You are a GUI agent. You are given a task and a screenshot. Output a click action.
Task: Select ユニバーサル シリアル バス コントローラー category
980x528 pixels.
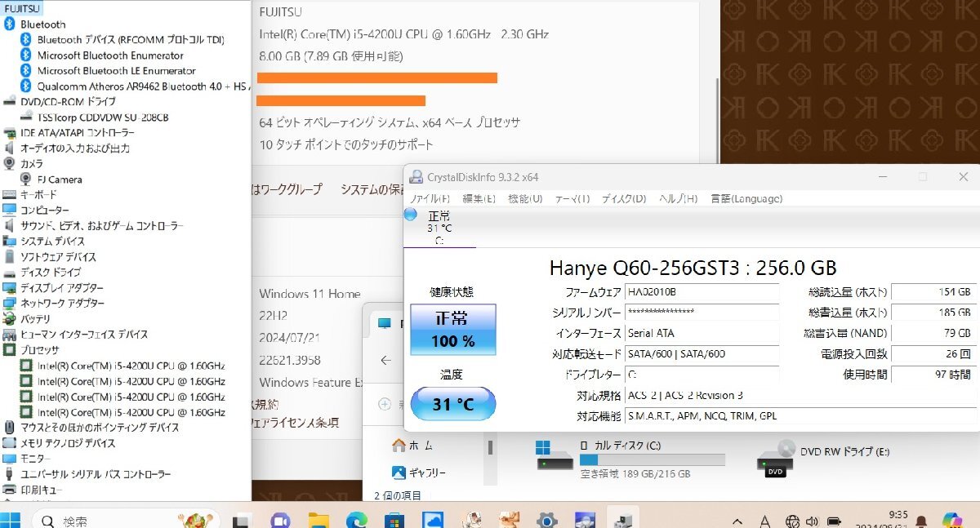96,474
